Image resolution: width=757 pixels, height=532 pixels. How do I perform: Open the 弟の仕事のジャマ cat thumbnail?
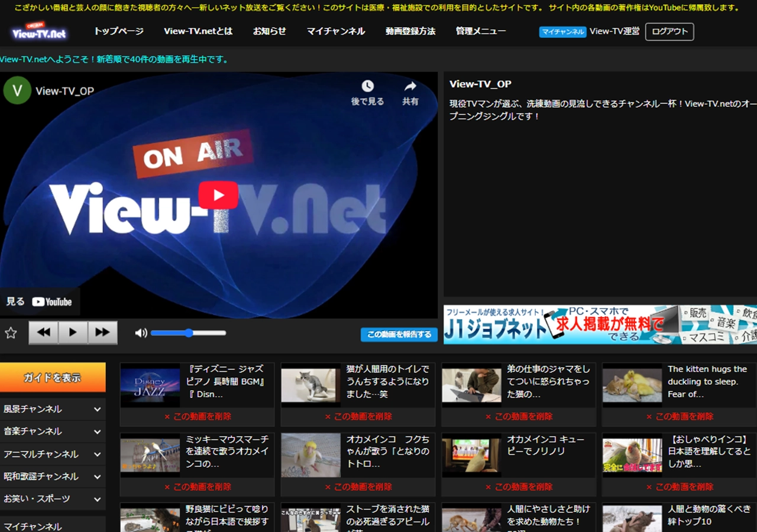tap(471, 385)
